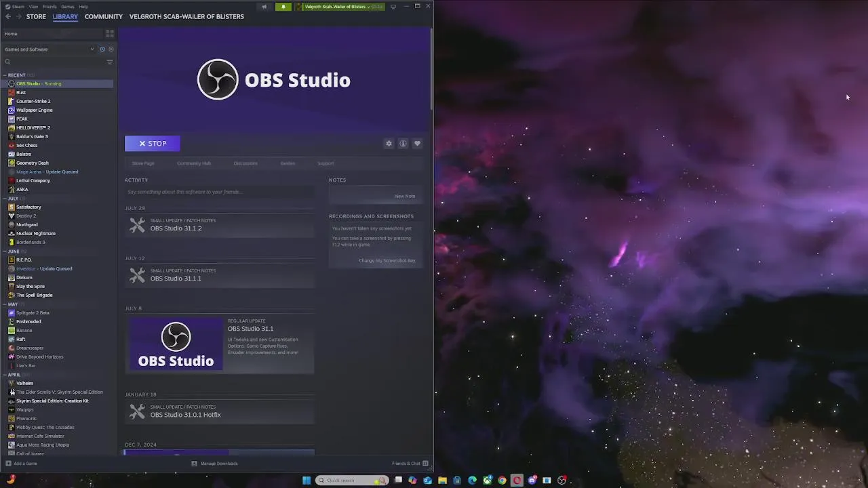The width and height of the screenshot is (868, 488).
Task: Click the activity 'Say something' input field
Action: coord(220,192)
